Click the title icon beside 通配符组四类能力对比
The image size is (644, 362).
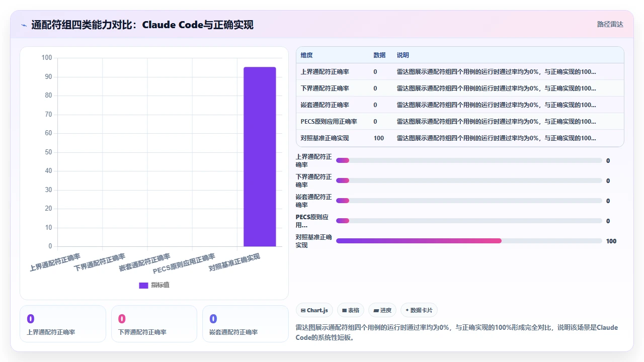(x=24, y=25)
